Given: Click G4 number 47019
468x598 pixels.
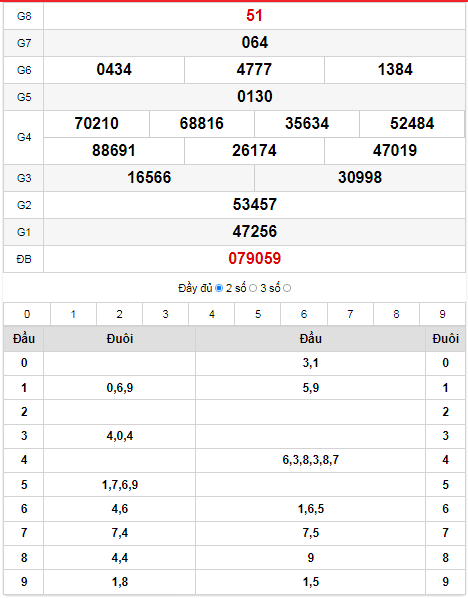Looking at the screenshot, I should click(x=395, y=151).
